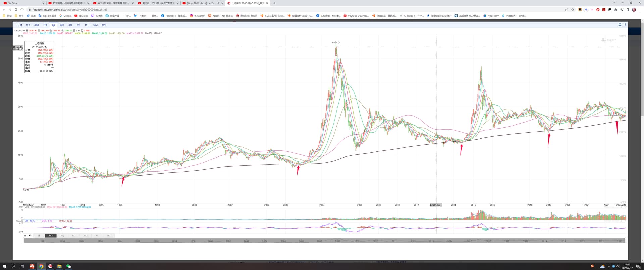Image resolution: width=644 pixels, height=270 pixels.
Task: Open the Instagram bookmark
Action: tap(197, 16)
